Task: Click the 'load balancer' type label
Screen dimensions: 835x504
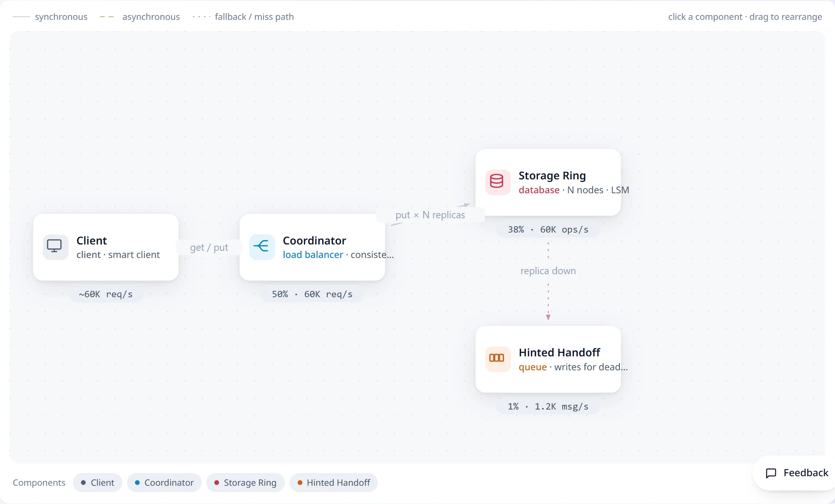Action: click(313, 255)
